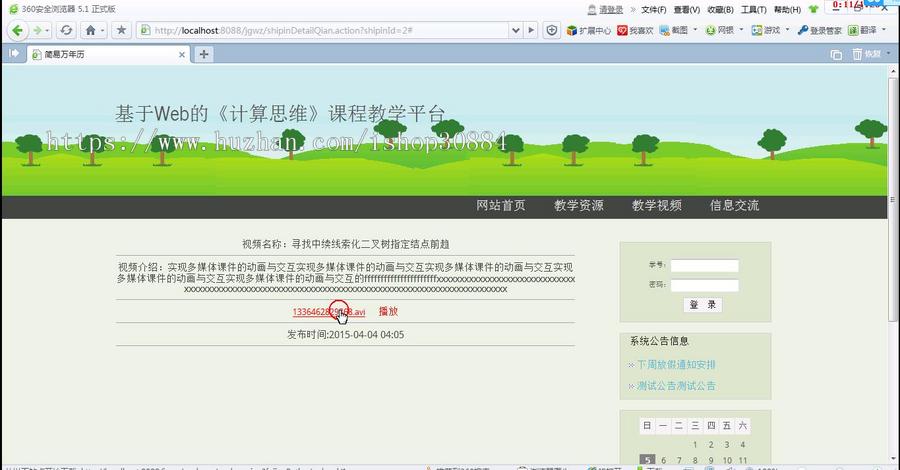
Task: Open the 文件(F) menu
Action: tap(654, 10)
